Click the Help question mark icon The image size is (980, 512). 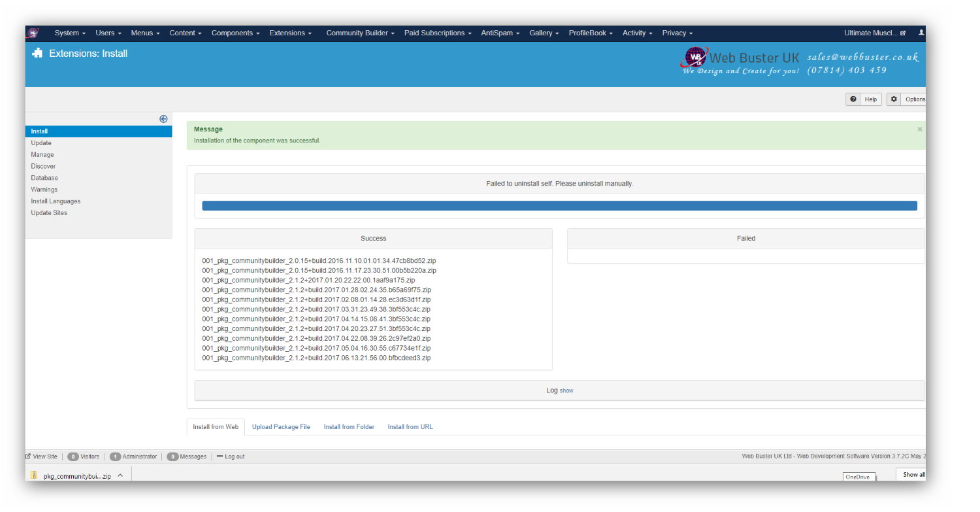853,99
